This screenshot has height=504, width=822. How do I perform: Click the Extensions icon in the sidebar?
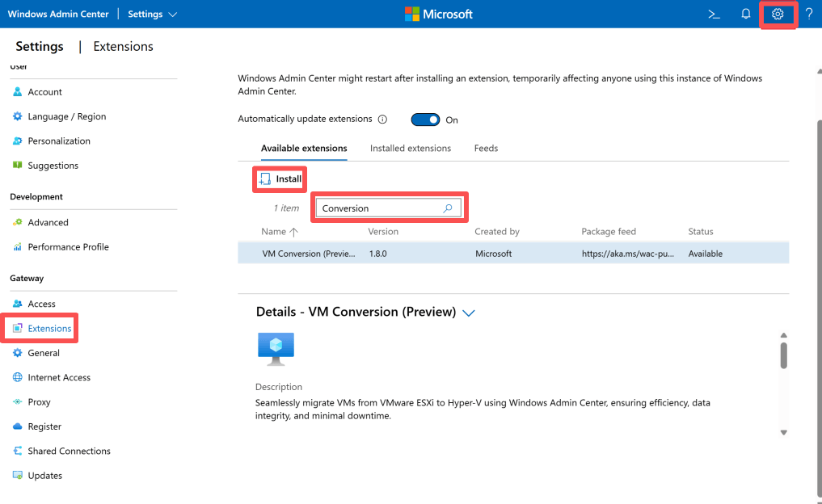pyautogui.click(x=17, y=328)
